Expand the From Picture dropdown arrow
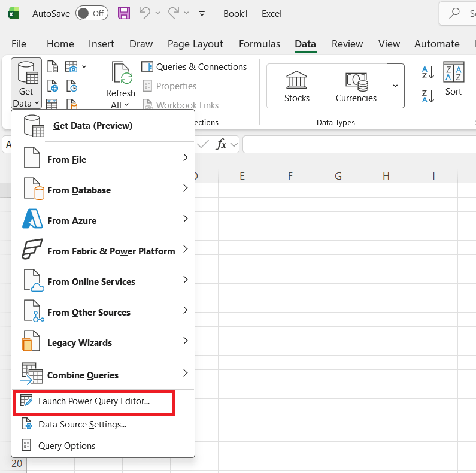The image size is (476, 473). (x=84, y=67)
